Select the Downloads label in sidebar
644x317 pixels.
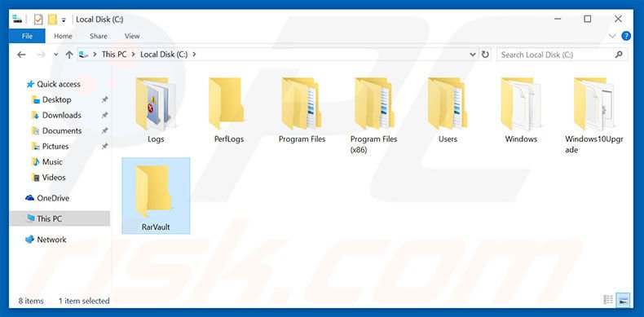[62, 116]
